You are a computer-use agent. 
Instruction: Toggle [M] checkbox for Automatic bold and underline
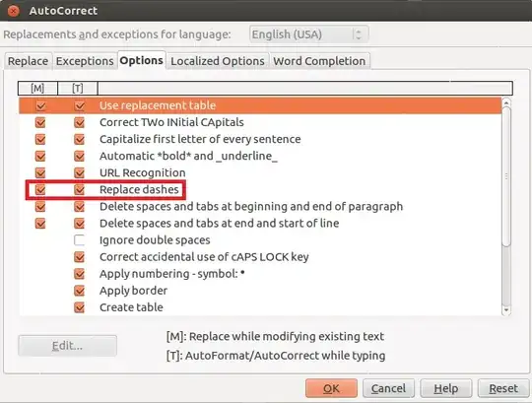point(40,156)
